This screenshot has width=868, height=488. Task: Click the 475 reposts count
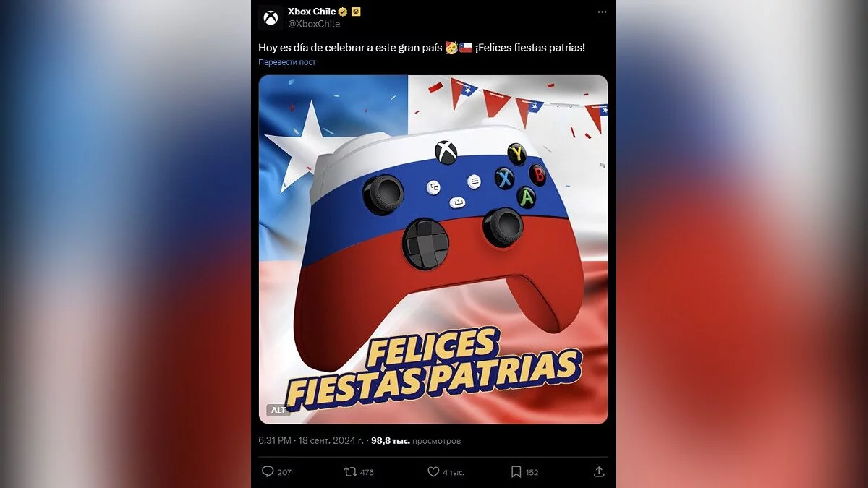tap(367, 472)
